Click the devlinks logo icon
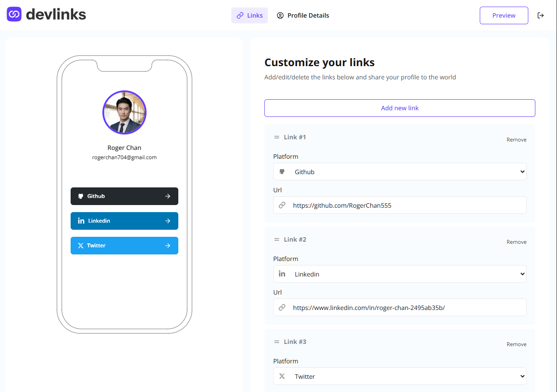 point(14,14)
